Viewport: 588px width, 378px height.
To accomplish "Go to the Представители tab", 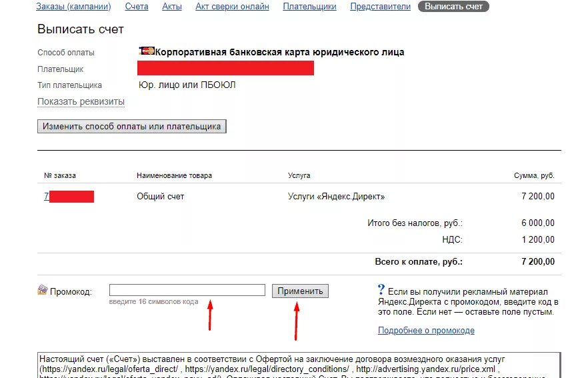I will pyautogui.click(x=380, y=7).
